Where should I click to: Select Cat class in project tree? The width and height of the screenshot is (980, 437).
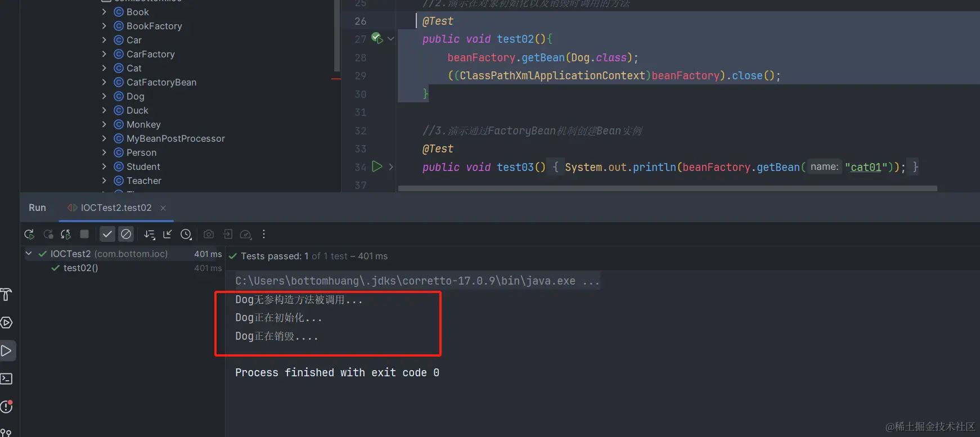click(x=134, y=68)
